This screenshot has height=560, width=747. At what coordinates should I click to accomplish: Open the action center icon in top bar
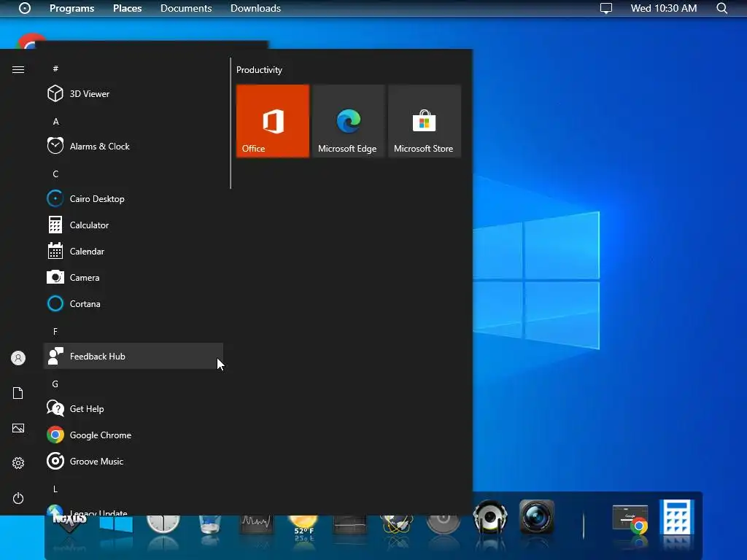click(606, 8)
